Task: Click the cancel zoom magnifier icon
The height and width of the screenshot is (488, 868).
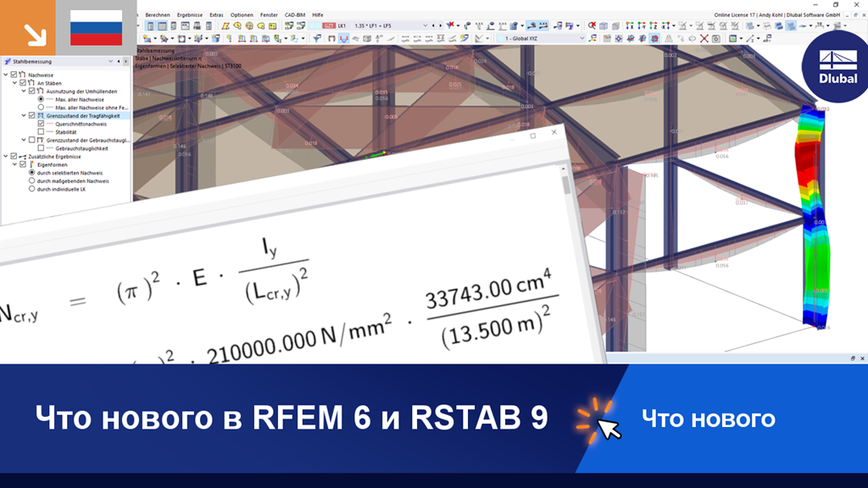Action: tap(592, 25)
